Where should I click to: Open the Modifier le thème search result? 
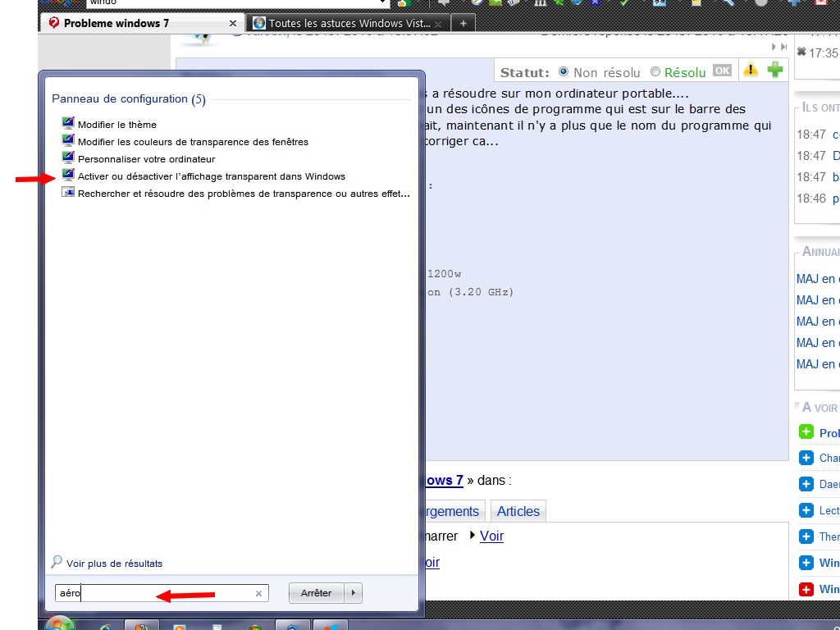click(109, 125)
